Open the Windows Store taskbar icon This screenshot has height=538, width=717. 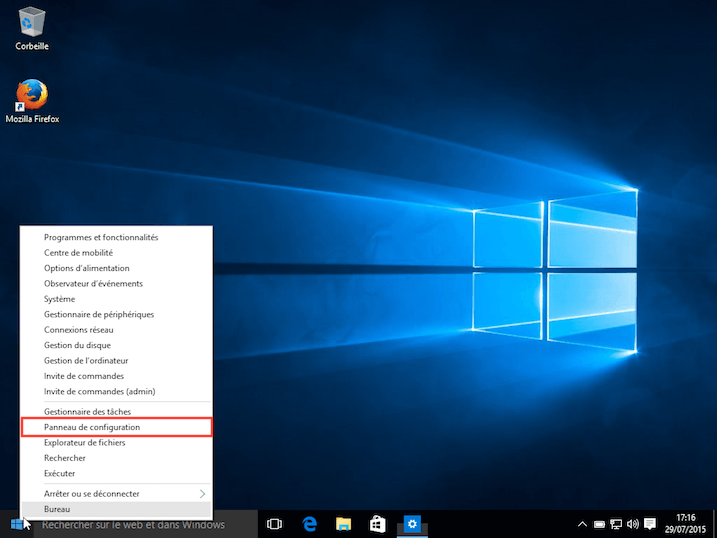pos(377,524)
